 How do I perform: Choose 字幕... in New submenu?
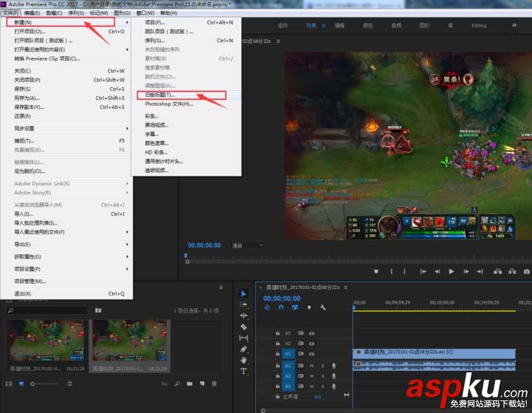coord(186,134)
